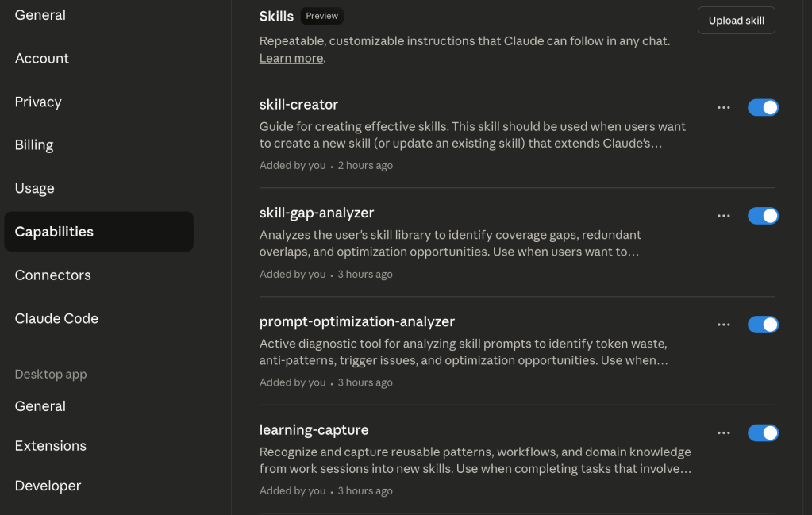Select Billing in the sidebar
The height and width of the screenshot is (515, 812).
pos(34,145)
